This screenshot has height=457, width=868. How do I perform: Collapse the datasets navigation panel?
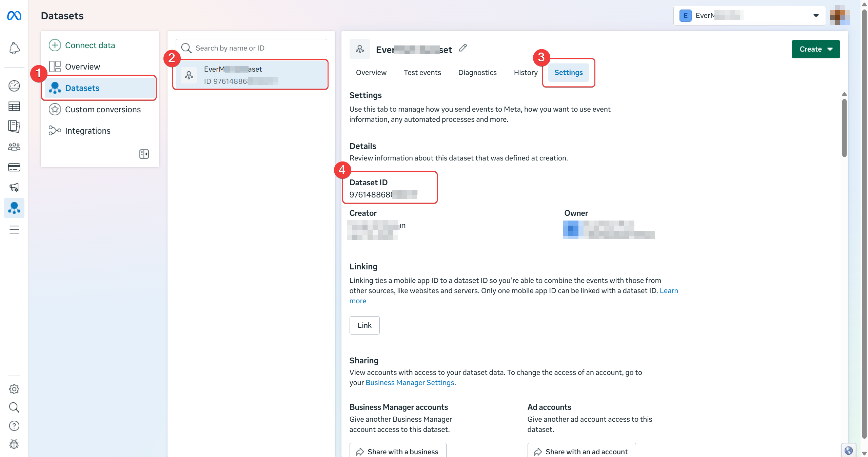pyautogui.click(x=144, y=154)
